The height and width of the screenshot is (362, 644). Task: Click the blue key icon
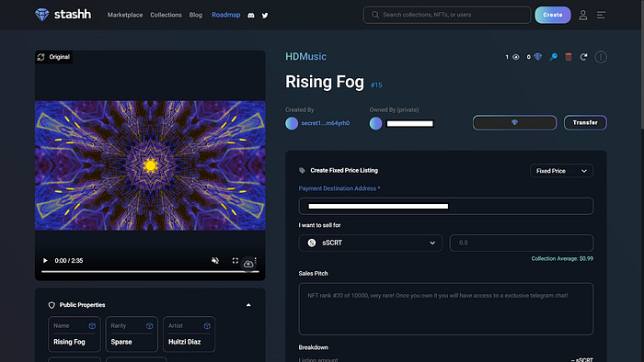click(x=553, y=57)
